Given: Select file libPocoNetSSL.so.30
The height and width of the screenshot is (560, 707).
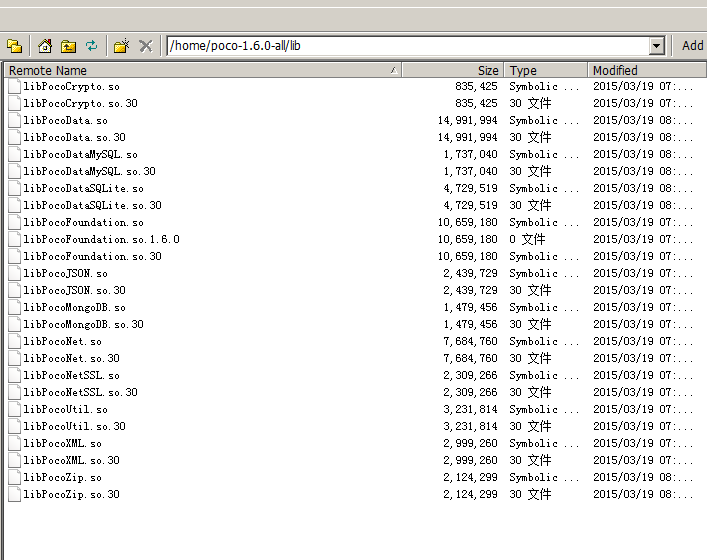Looking at the screenshot, I should [x=80, y=392].
